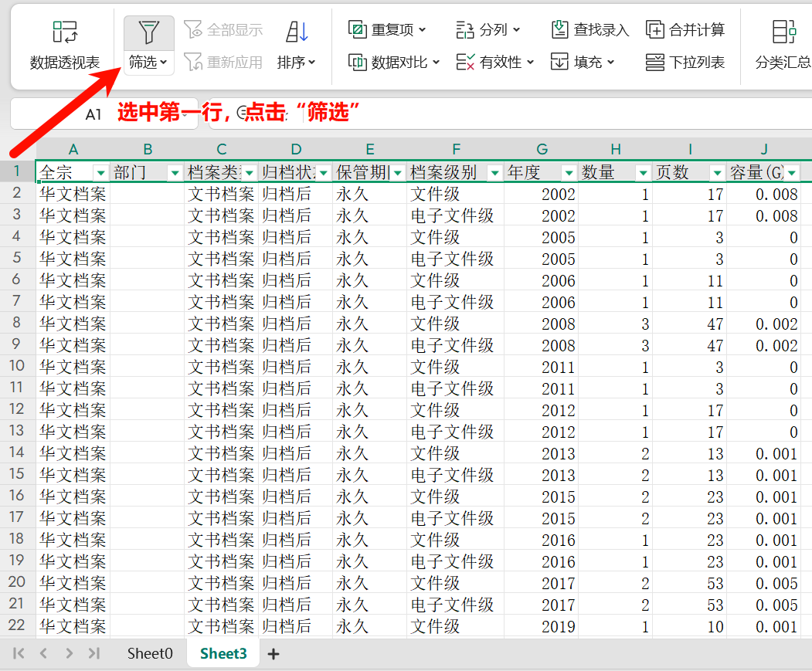The image size is (812, 671).
Task: Open filter dropdown for 年度 column
Action: click(x=569, y=172)
